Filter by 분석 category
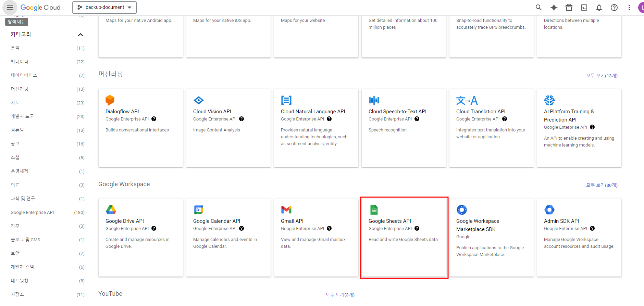The width and height of the screenshot is (644, 306). (x=48, y=48)
